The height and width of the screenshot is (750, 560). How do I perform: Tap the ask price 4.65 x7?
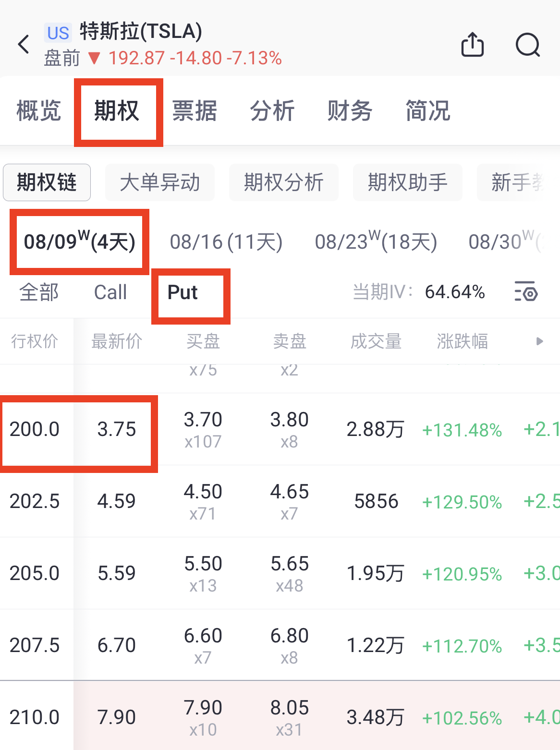(290, 502)
